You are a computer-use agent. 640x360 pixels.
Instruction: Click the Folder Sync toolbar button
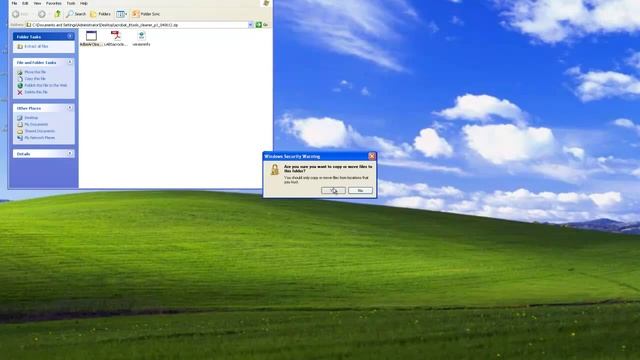pyautogui.click(x=146, y=14)
